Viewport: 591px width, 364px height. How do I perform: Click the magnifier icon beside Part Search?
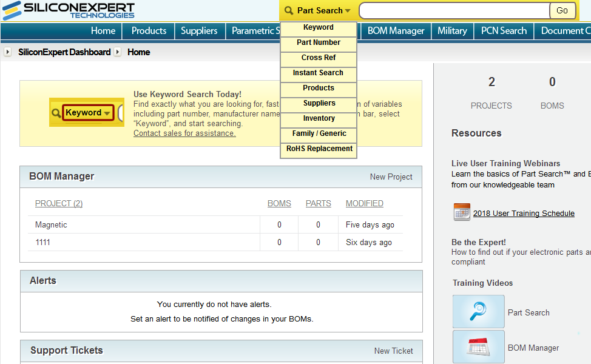tap(289, 10)
